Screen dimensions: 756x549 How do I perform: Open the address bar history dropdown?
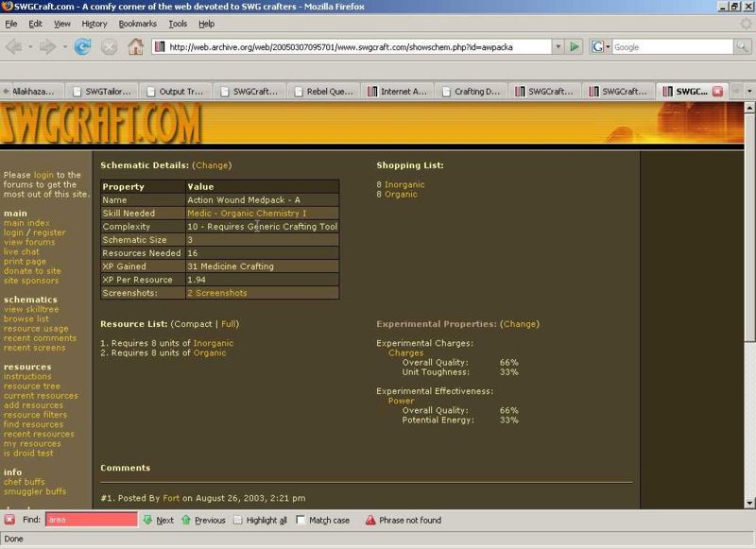pos(558,46)
